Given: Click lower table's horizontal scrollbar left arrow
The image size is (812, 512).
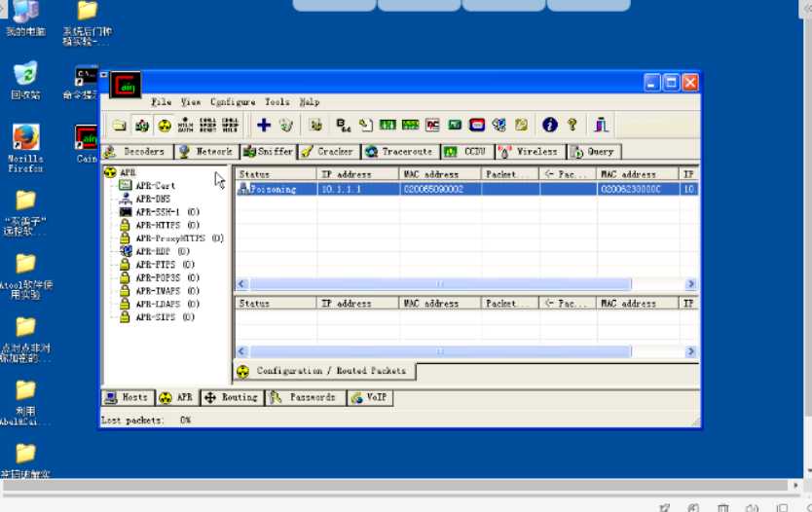Looking at the screenshot, I should pos(241,351).
